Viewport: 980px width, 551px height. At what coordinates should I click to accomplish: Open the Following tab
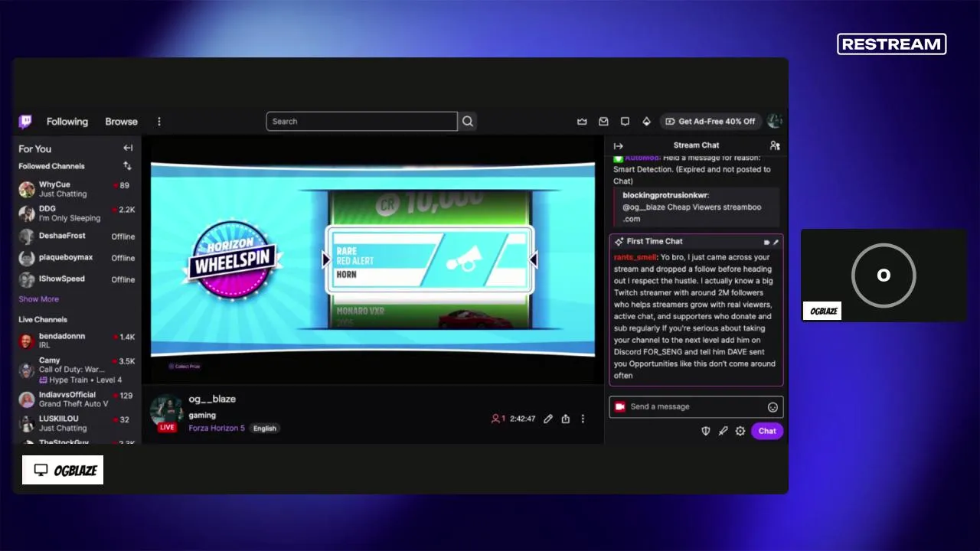pos(67,122)
